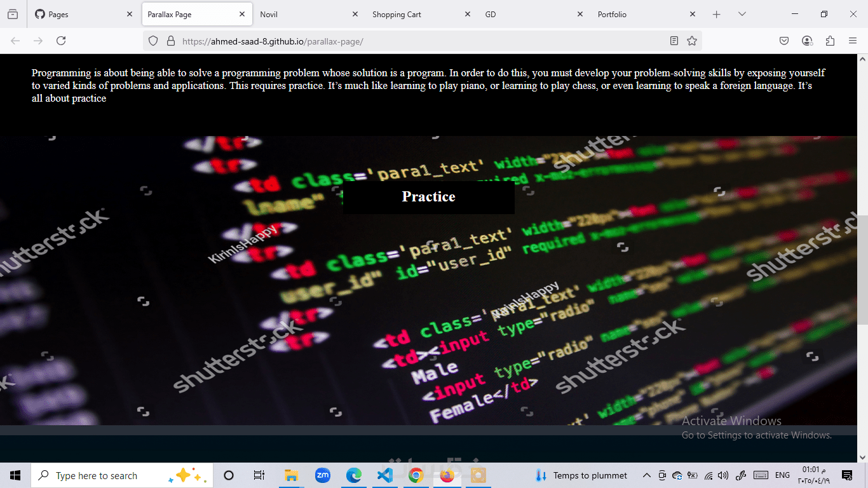Click the taskbar search box

[122, 475]
